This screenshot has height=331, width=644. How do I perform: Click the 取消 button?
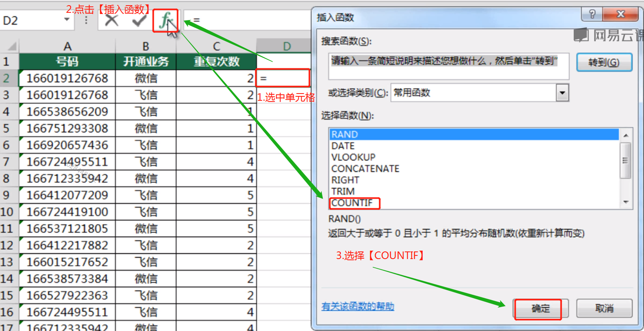[604, 309]
